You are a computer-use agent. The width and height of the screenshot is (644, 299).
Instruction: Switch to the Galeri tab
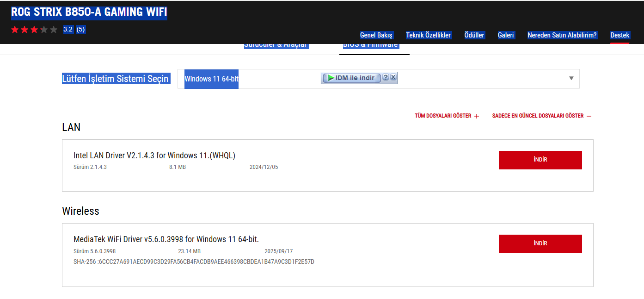pos(506,35)
